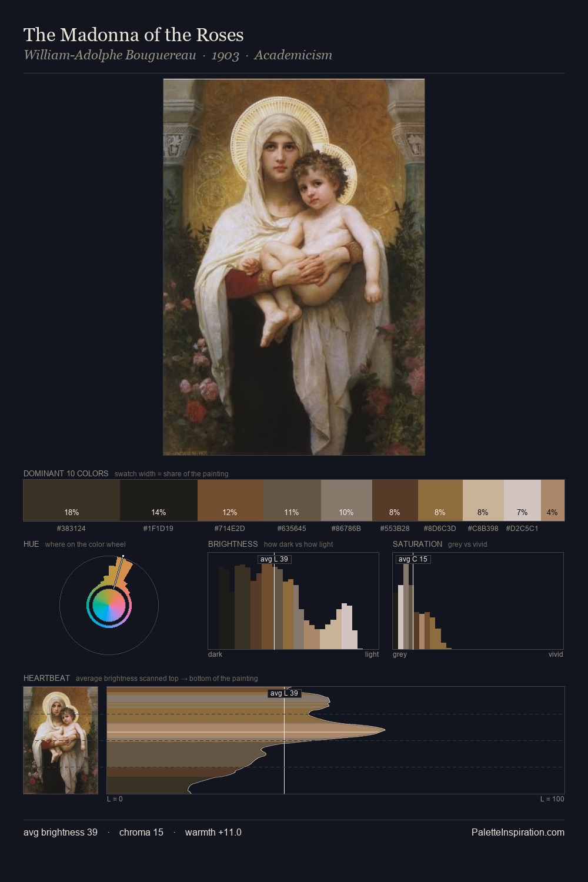This screenshot has height=882, width=588.
Task: Click the warmth +11.0 footer text
Action: [213, 832]
